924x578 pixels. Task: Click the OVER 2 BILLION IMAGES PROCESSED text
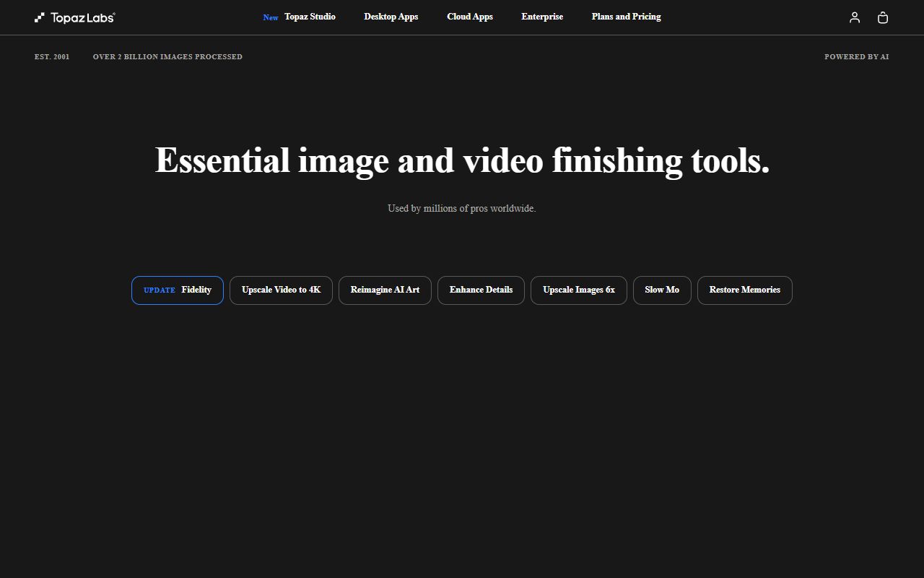coord(167,56)
